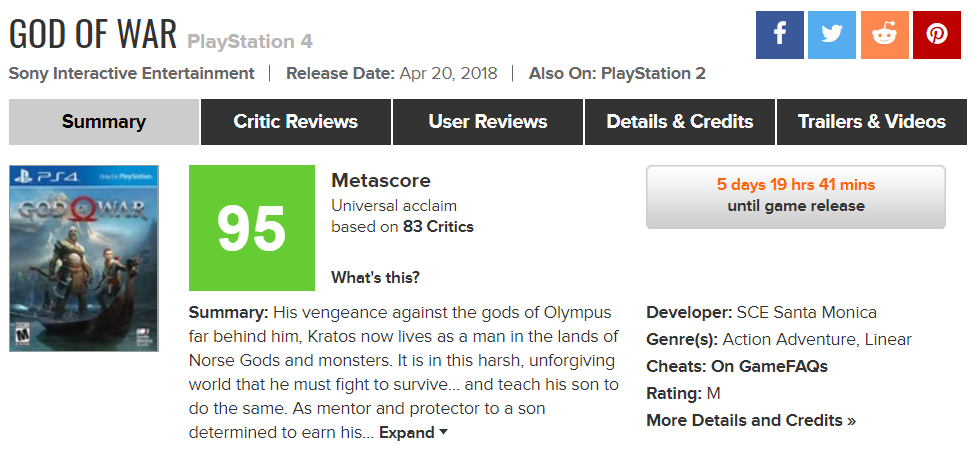Click the green 95 Metascore box
Screen dimensions: 976x449
251,228
